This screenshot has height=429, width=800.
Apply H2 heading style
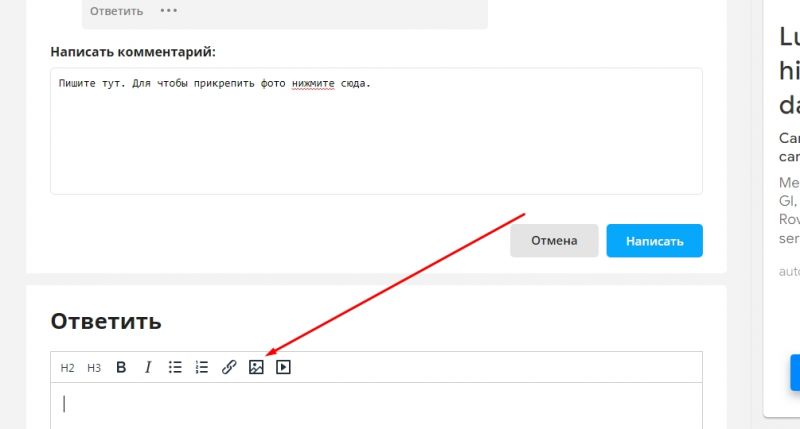67,367
